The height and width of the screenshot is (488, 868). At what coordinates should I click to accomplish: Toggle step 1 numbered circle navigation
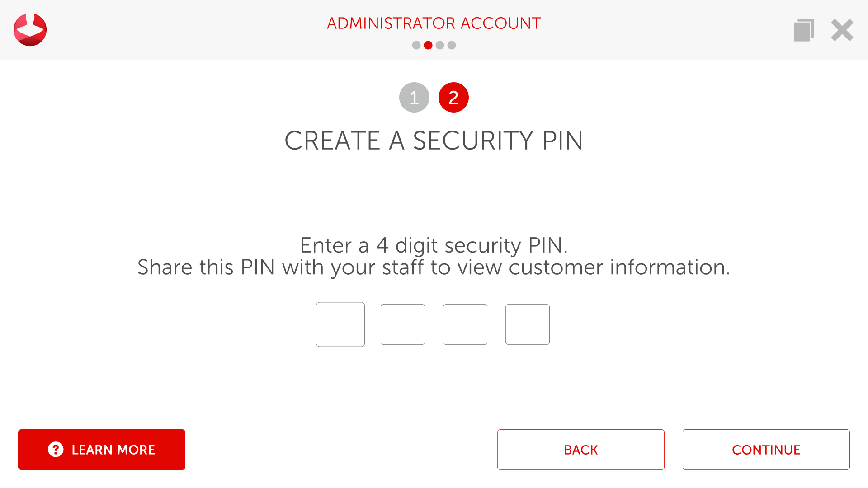click(x=414, y=97)
